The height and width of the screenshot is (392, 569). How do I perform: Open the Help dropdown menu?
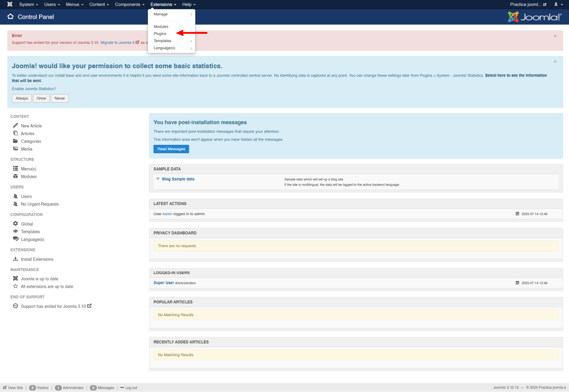189,4
